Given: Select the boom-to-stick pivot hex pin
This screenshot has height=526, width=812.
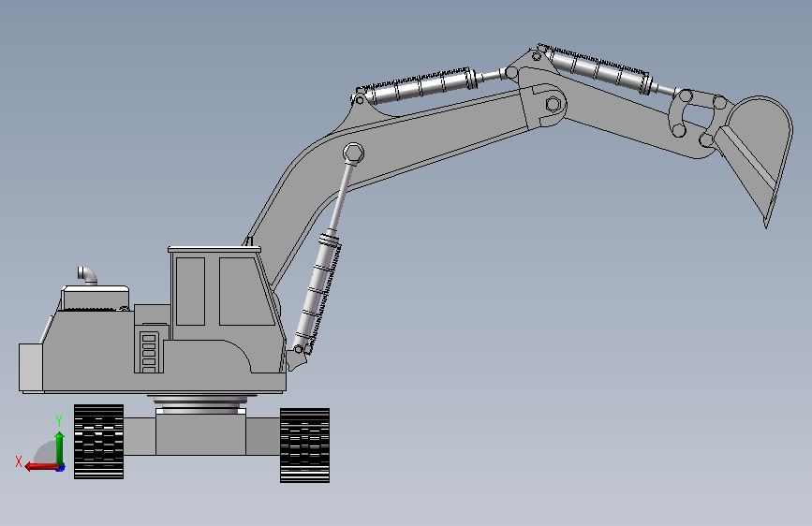Looking at the screenshot, I should (x=554, y=104).
